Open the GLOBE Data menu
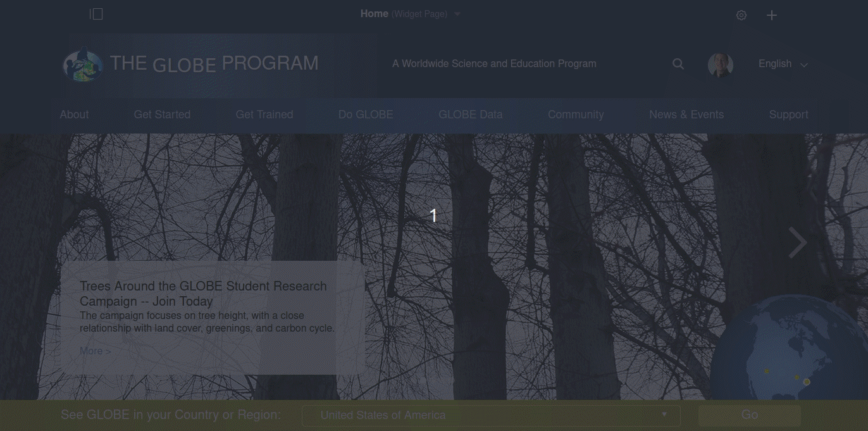868x431 pixels. [471, 115]
